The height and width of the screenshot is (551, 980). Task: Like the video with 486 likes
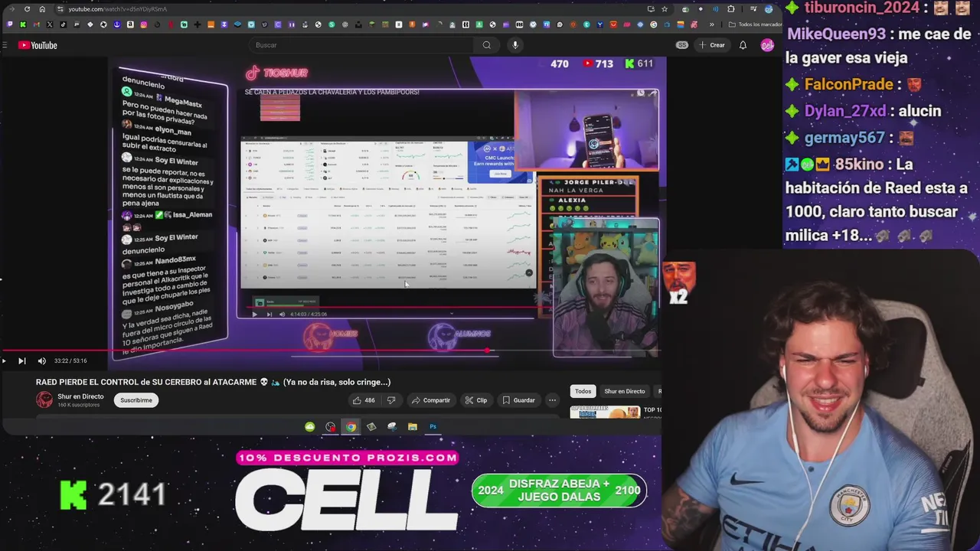364,400
